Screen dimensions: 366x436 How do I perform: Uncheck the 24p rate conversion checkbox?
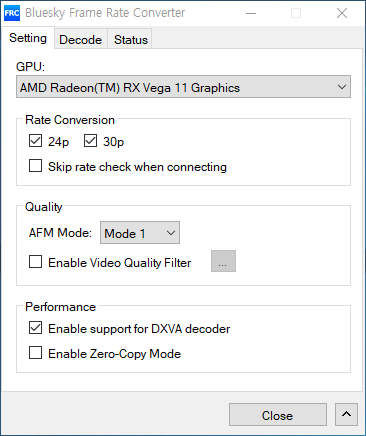(x=35, y=141)
